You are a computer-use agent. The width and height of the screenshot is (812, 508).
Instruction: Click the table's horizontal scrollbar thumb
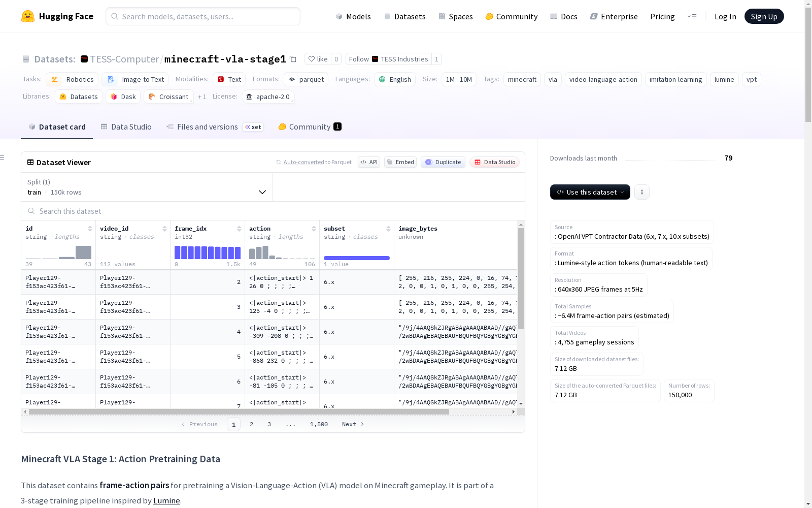click(x=239, y=411)
